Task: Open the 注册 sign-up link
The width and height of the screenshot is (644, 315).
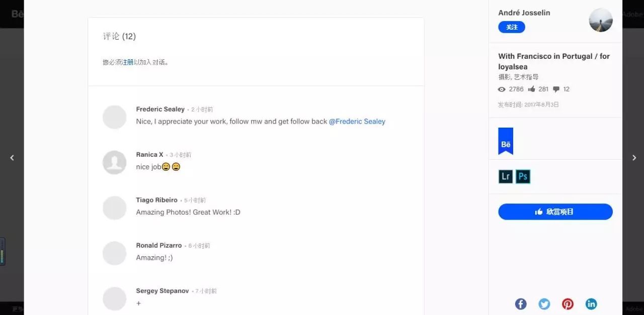Action: (128, 62)
